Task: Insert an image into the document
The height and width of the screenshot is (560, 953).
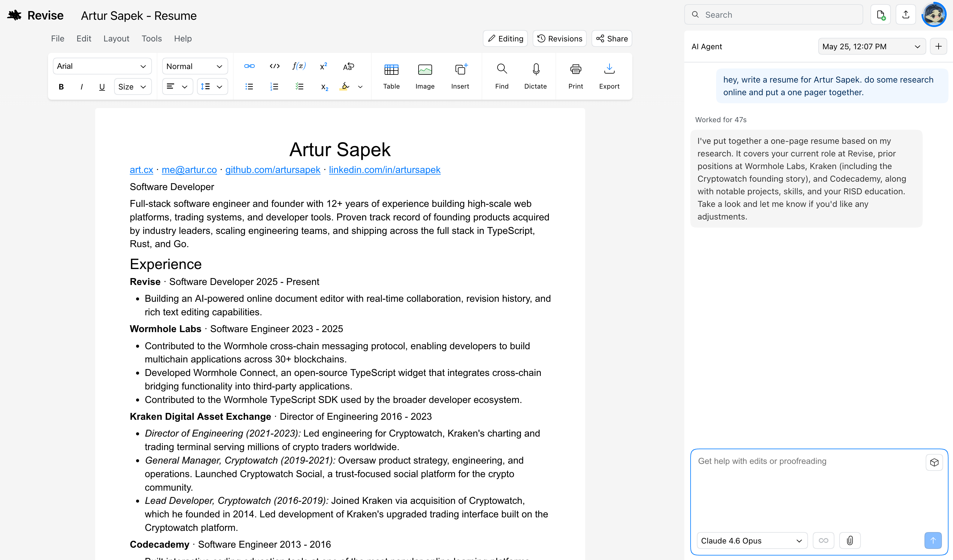Action: tap(425, 76)
